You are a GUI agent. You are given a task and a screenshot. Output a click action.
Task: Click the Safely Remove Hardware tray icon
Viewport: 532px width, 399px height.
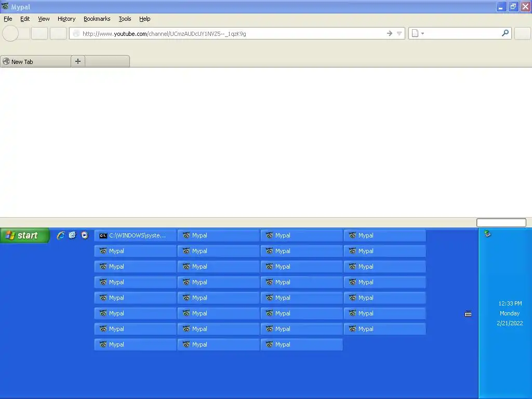pyautogui.click(x=487, y=233)
